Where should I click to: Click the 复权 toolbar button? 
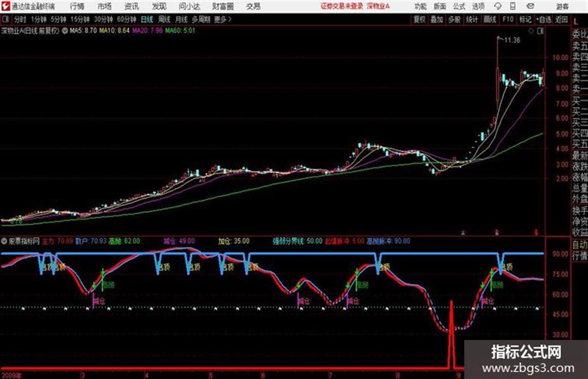click(x=419, y=19)
